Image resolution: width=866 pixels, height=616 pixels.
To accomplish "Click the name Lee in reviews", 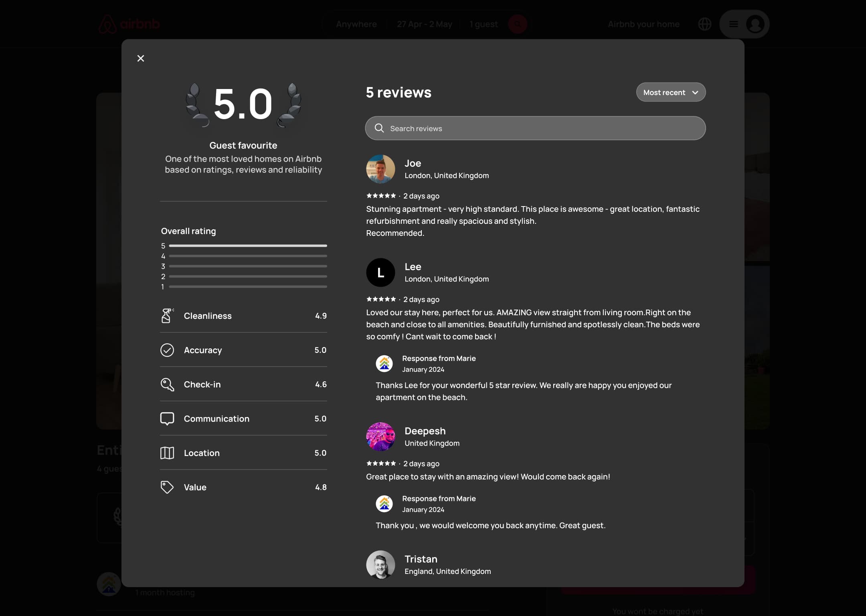I will point(413,267).
